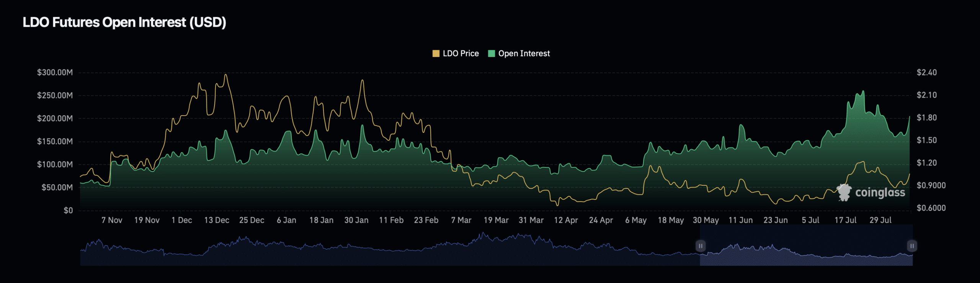Screen dimensions: 980x283
Task: Toggle the LDO Price series label
Action: (x=461, y=54)
